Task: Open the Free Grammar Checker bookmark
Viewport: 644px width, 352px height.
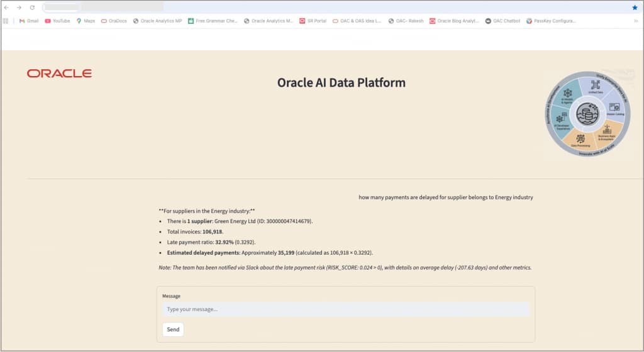Action: click(x=213, y=21)
